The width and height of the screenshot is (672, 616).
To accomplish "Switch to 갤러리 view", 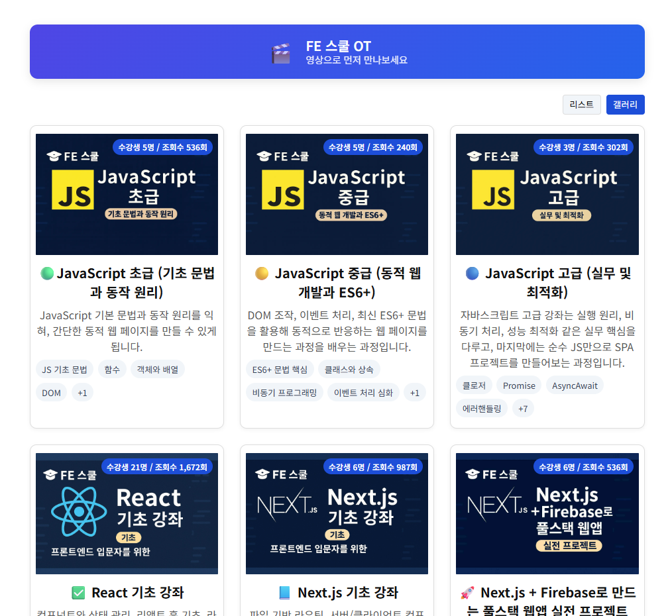I will 625,105.
